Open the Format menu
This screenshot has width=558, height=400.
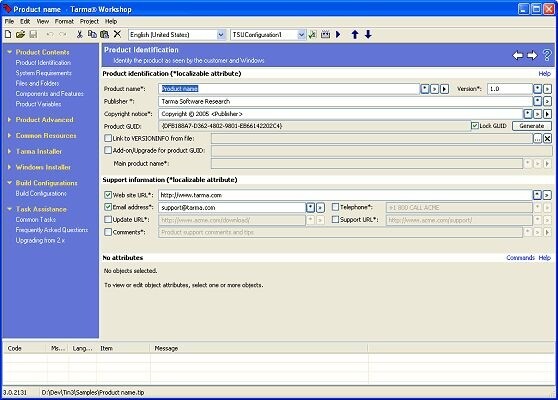[x=64, y=21]
